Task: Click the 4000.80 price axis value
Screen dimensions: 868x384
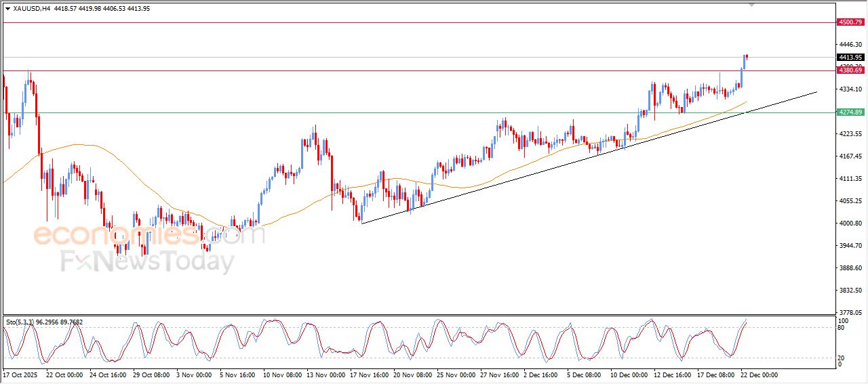Action: (x=849, y=223)
